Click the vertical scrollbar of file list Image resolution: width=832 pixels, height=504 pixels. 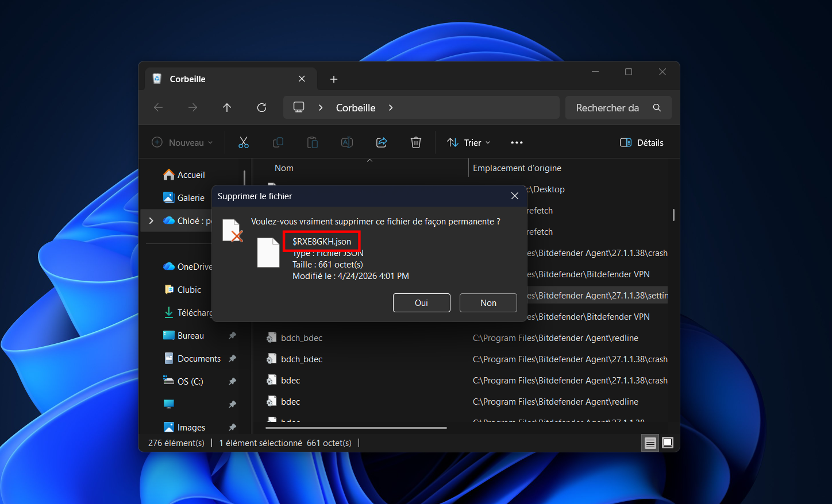point(673,215)
